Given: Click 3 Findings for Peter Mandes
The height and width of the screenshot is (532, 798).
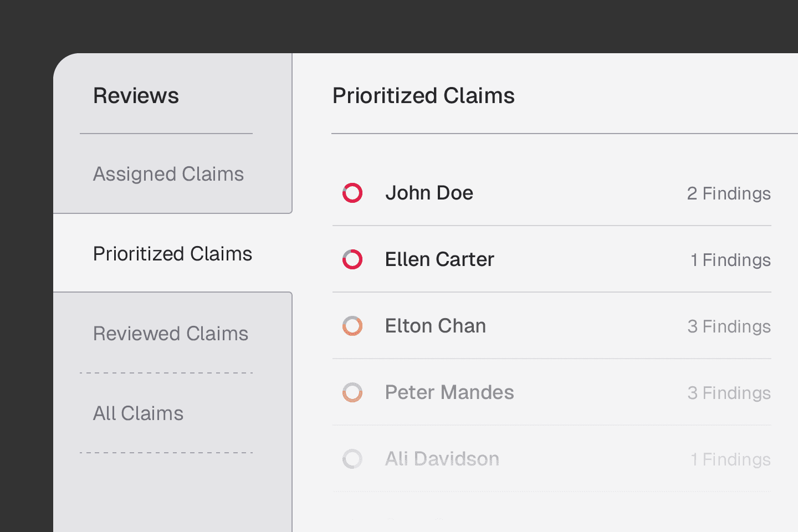Looking at the screenshot, I should (729, 393).
